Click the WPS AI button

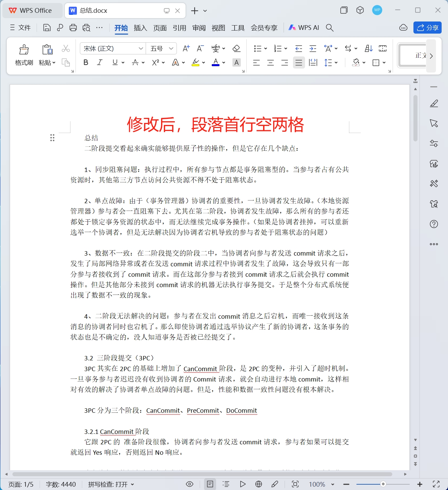(304, 28)
